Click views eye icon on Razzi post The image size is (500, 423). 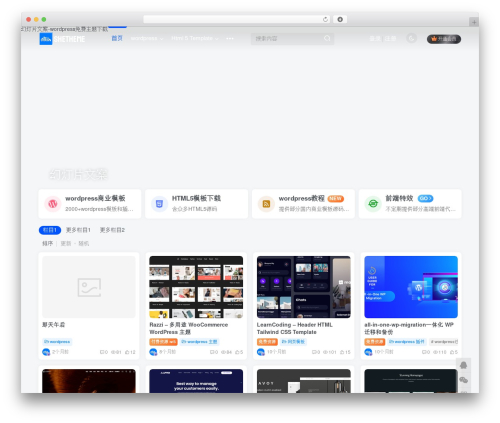coord(223,352)
